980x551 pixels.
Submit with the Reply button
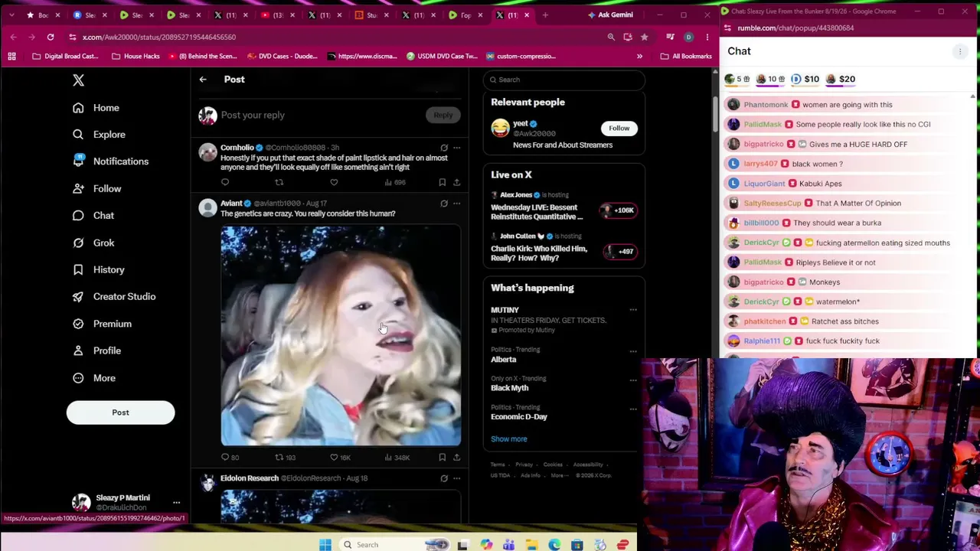(443, 115)
